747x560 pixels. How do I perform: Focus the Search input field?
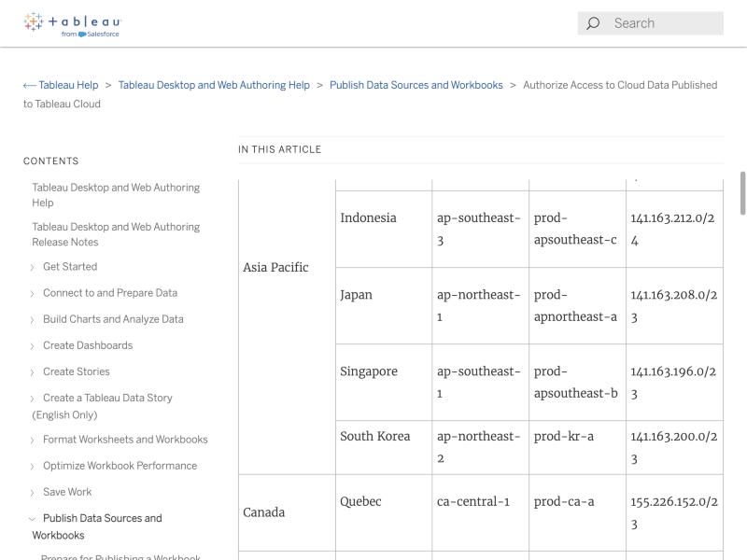tap(650, 23)
